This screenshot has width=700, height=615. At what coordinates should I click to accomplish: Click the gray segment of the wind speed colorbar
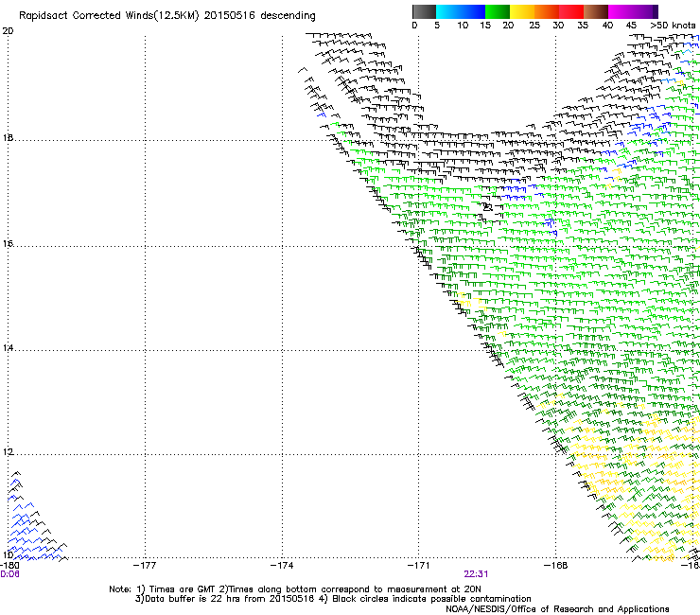(424, 11)
